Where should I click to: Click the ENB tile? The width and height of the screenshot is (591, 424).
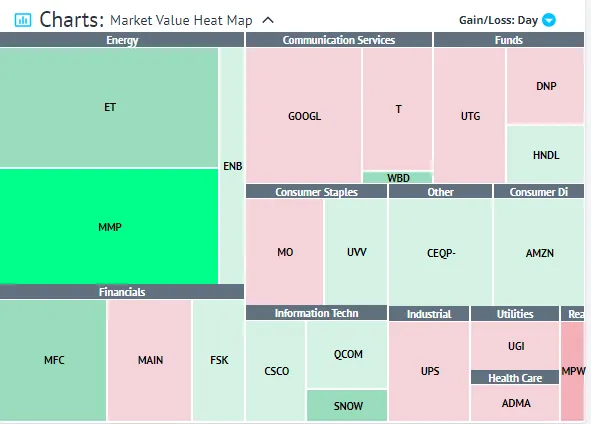(x=232, y=166)
